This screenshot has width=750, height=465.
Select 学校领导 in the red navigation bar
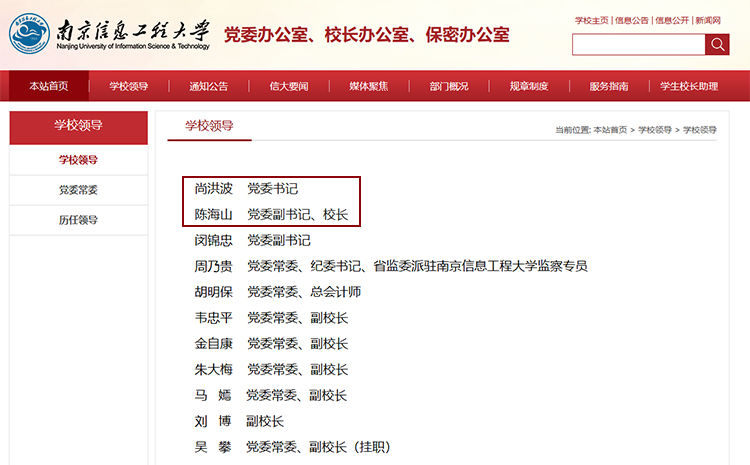tap(129, 86)
